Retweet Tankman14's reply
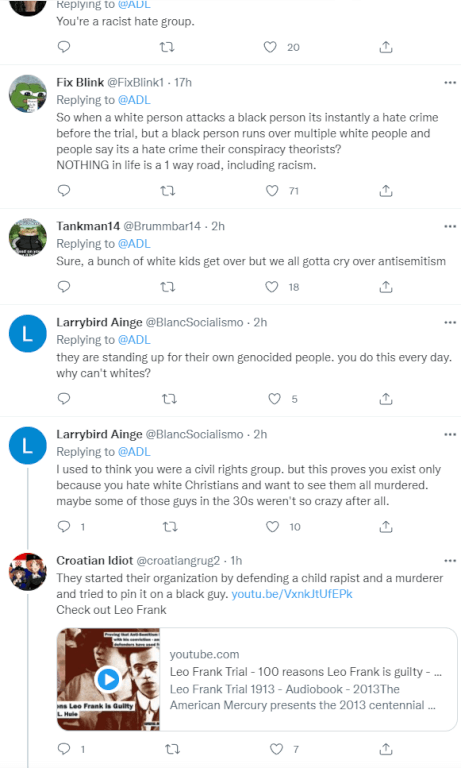461x768 pixels. [x=168, y=287]
